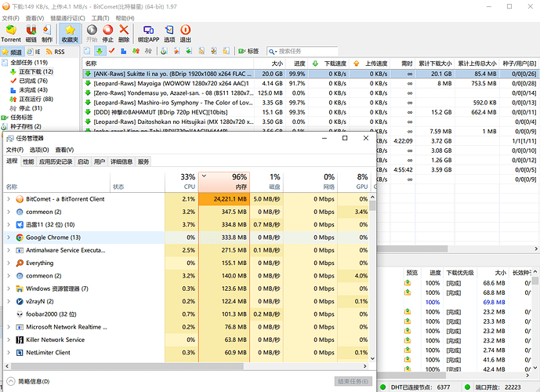The width and height of the screenshot is (540, 392).
Task: Switch to the RSS tab in sidebar
Action: [56, 52]
